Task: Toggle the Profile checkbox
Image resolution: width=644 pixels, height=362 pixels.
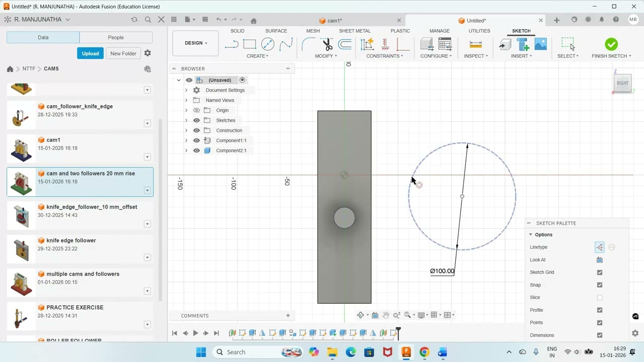Action: pyautogui.click(x=600, y=310)
